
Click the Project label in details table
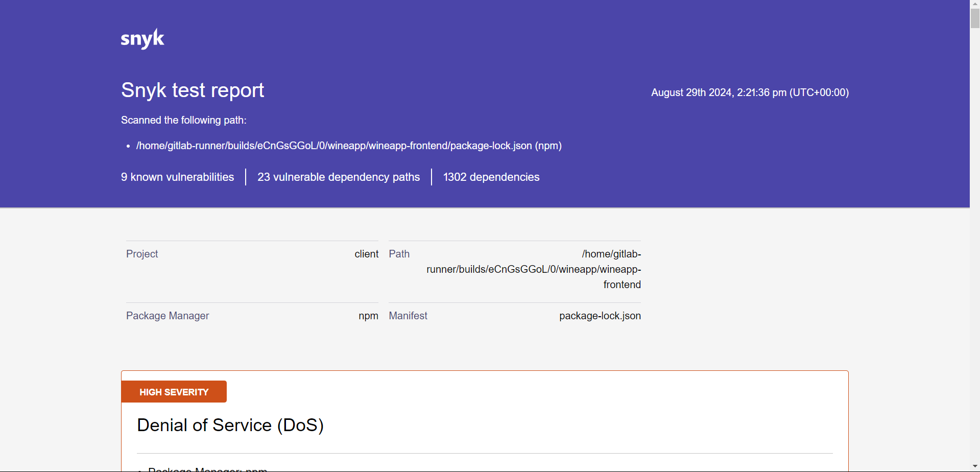coord(142,254)
